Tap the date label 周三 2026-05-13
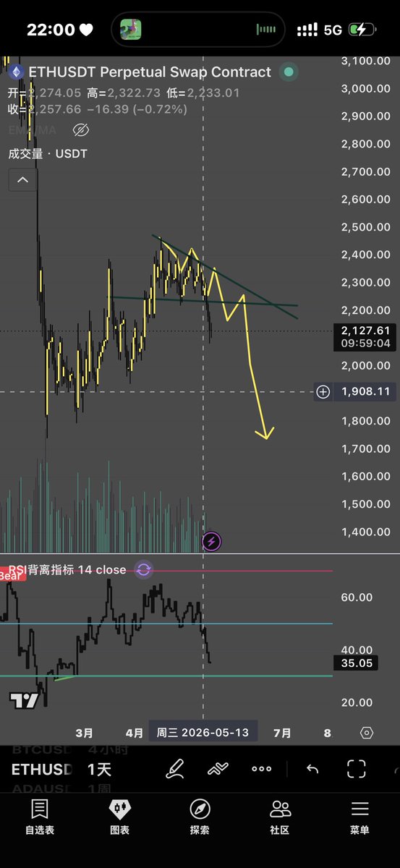Screen dimensions: 400x868 [203, 733]
